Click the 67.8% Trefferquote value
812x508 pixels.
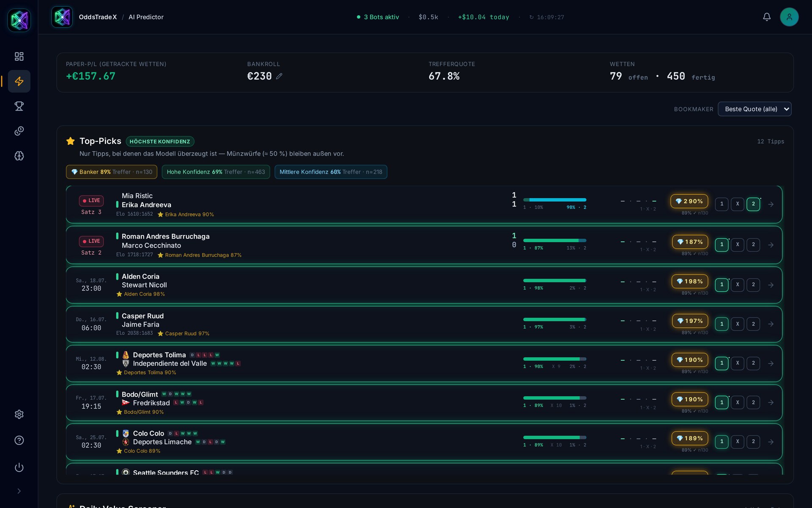(x=444, y=76)
